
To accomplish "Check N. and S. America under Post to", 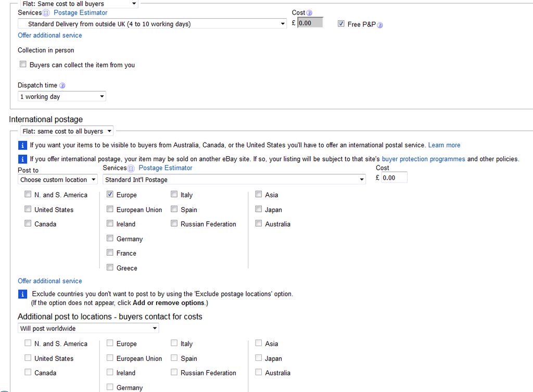I will tap(28, 194).
